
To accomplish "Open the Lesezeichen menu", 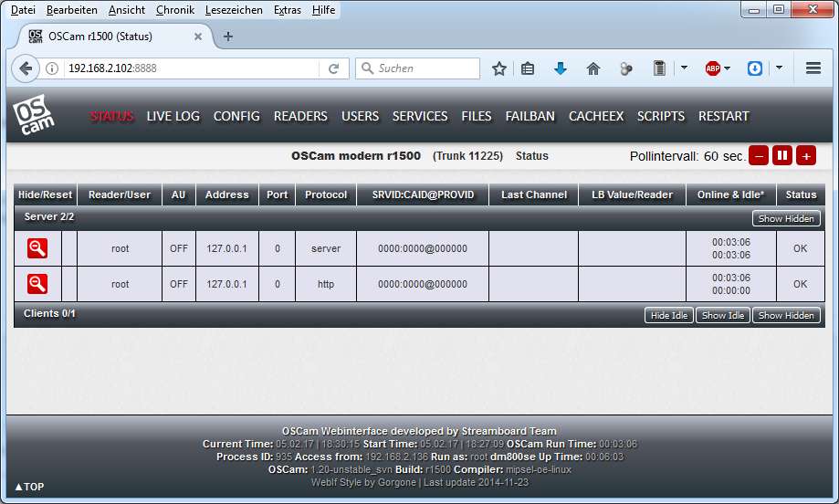I will click(234, 10).
